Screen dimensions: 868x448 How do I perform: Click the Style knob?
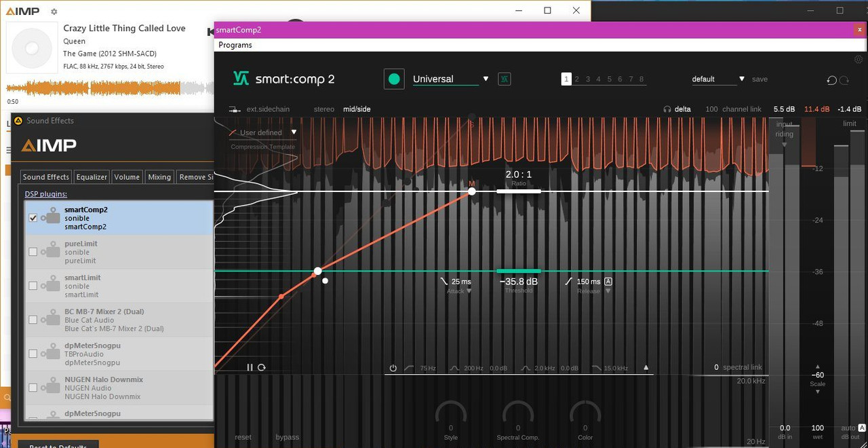(451, 414)
